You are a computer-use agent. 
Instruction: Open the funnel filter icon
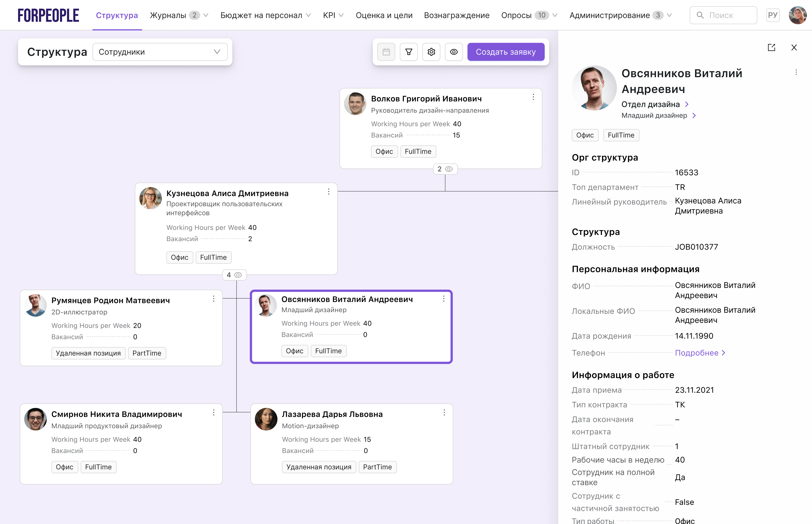tap(409, 52)
